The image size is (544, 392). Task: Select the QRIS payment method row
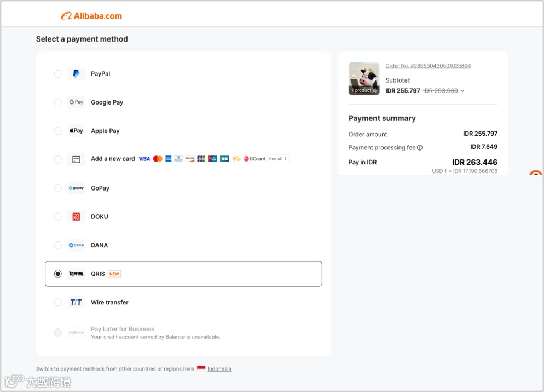click(x=183, y=274)
